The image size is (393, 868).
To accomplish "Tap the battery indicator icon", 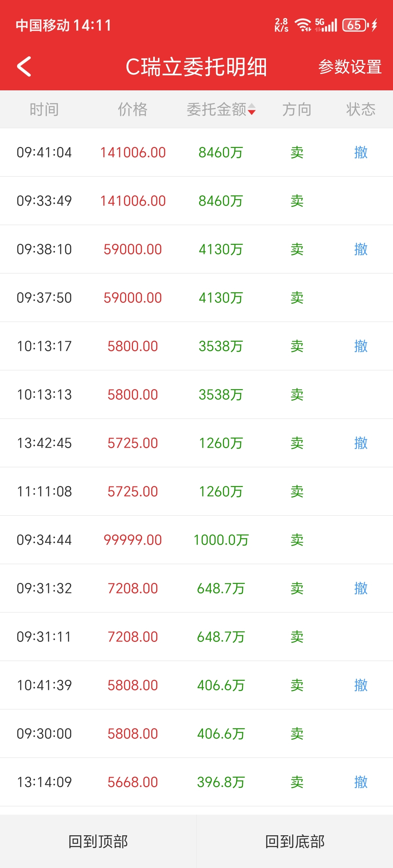I will 355,25.
